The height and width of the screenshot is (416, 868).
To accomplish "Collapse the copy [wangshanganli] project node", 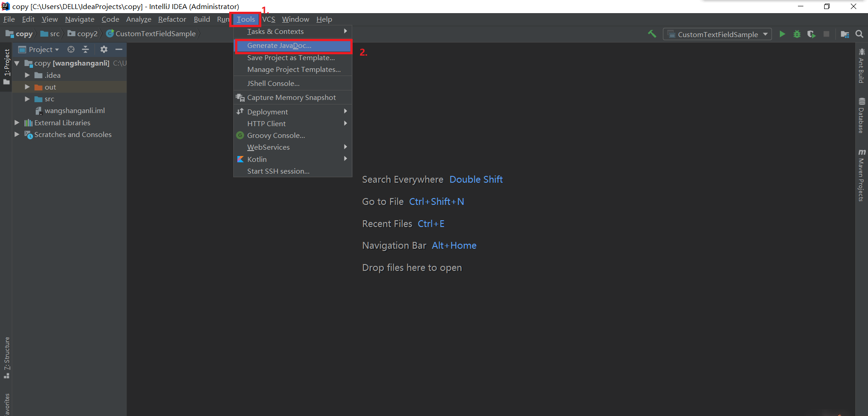I will 17,63.
